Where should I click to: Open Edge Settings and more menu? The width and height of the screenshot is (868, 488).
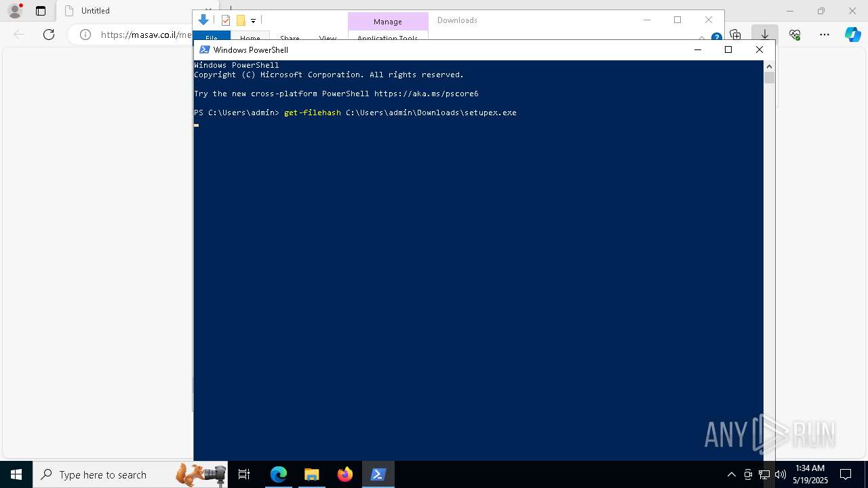pyautogui.click(x=825, y=35)
